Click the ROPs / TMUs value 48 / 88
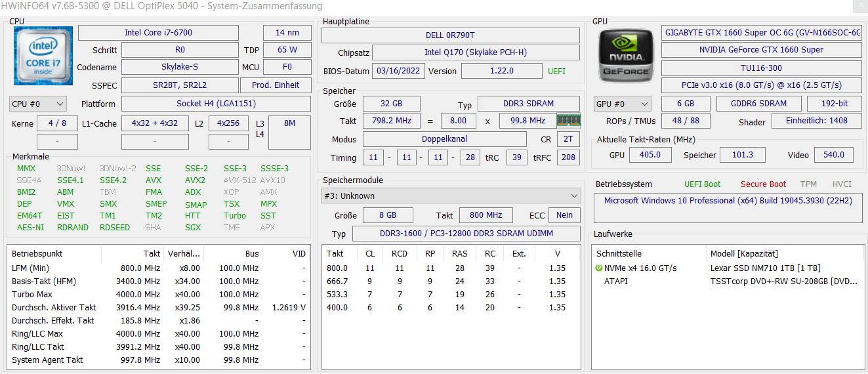The image size is (868, 374). 685,121
